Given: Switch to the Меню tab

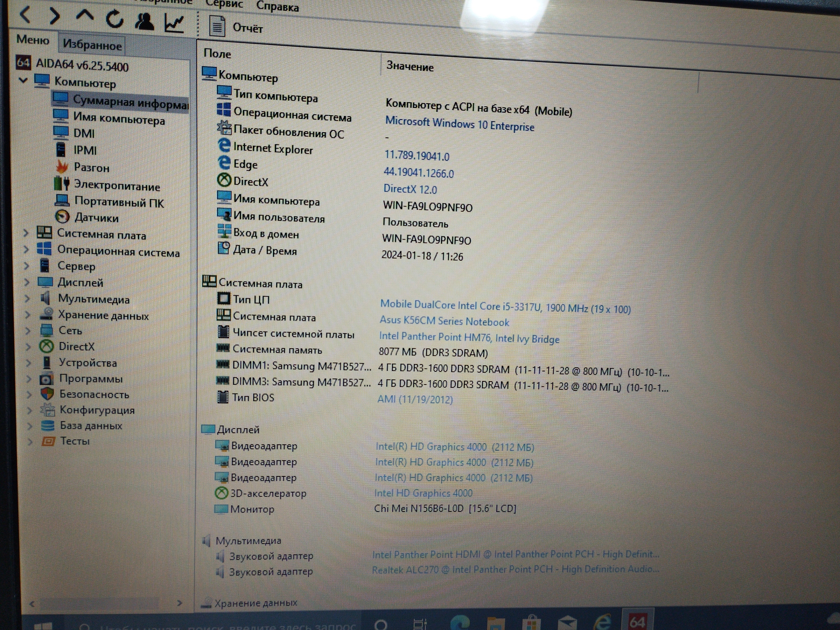Looking at the screenshot, I should tap(33, 40).
